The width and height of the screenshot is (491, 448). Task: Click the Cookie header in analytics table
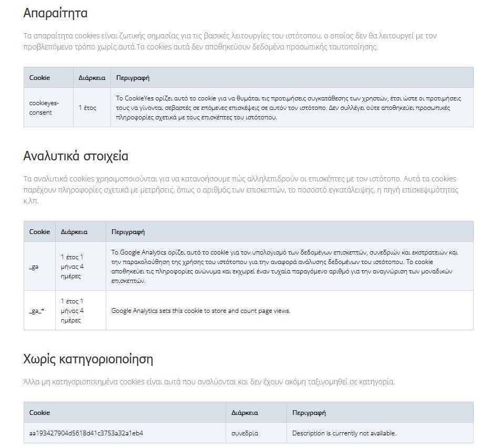click(39, 232)
